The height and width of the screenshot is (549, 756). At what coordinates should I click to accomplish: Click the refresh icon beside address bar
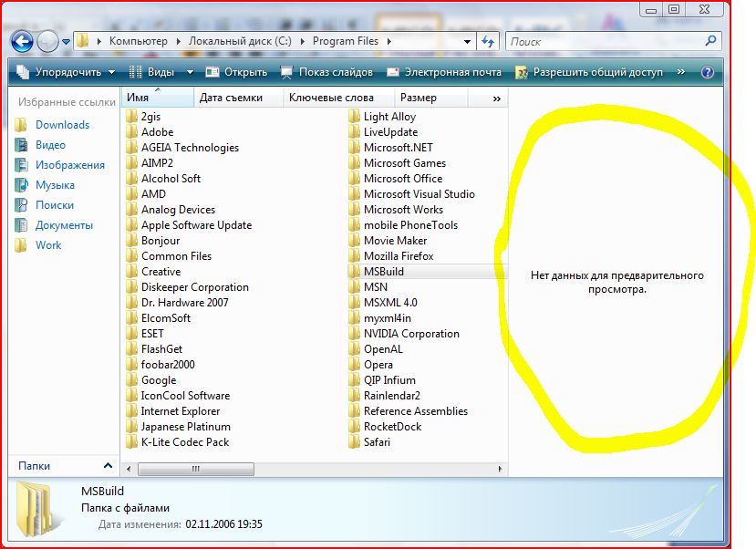pyautogui.click(x=488, y=41)
